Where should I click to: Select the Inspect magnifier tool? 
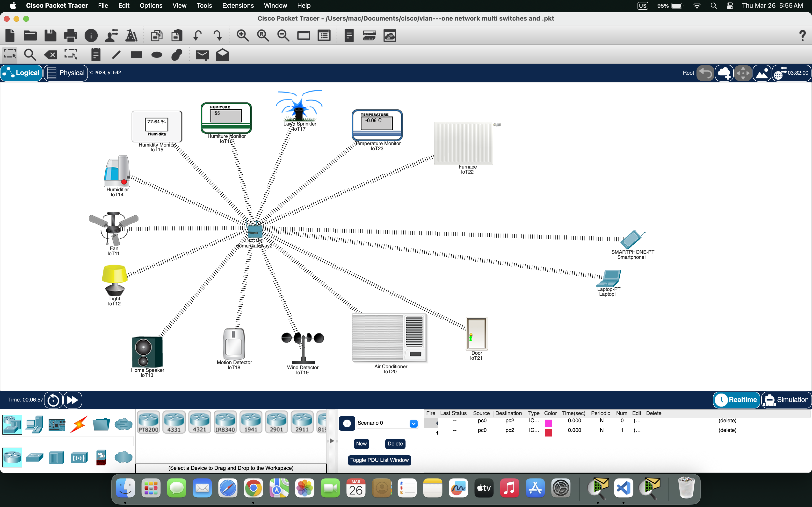pyautogui.click(x=30, y=55)
